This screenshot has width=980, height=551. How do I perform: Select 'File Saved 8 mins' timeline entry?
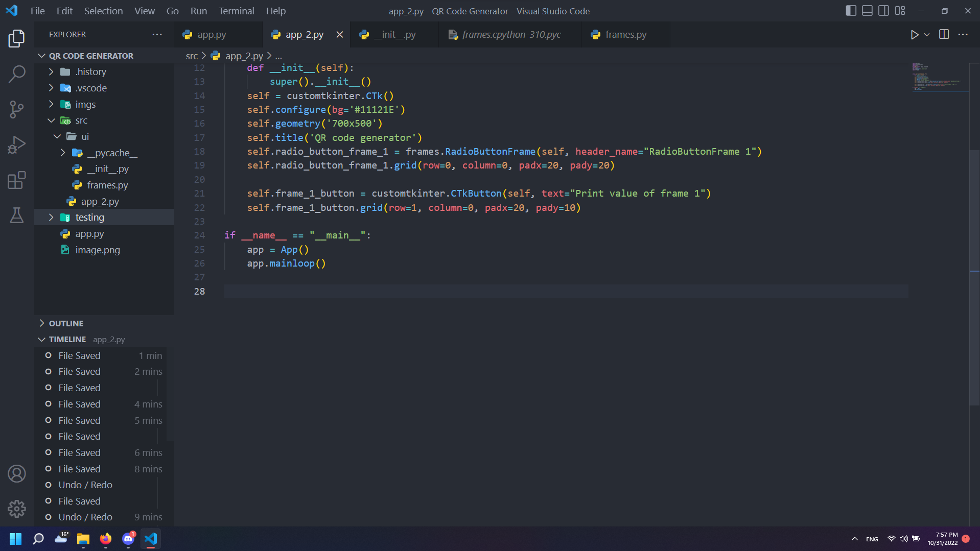click(104, 469)
